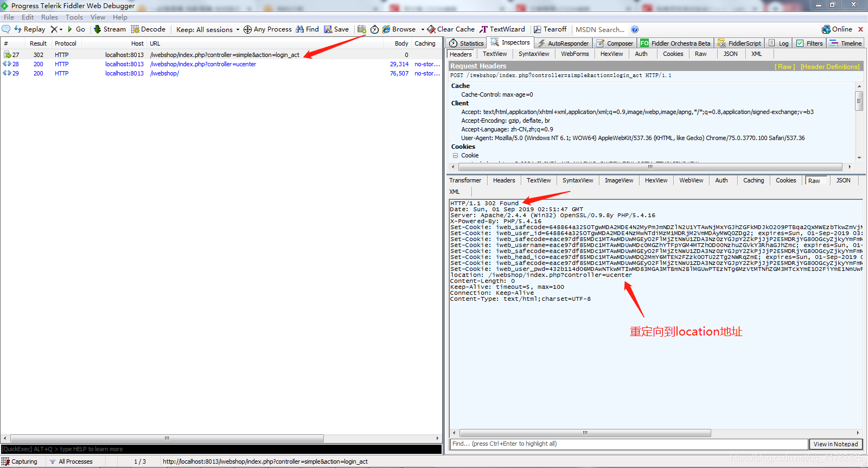Select the request Cookies tab
Screen dimensions: 868x468
click(673, 54)
